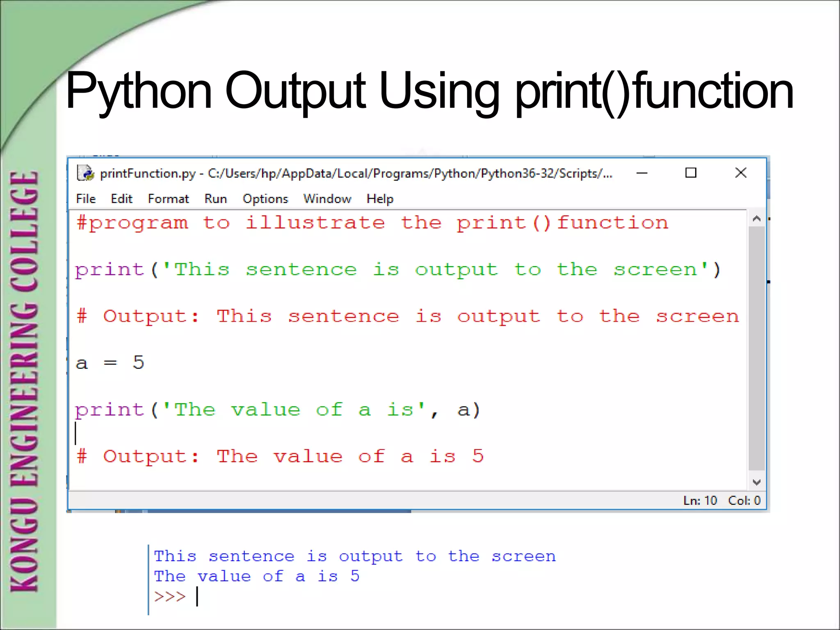Open the Window menu

pos(327,199)
